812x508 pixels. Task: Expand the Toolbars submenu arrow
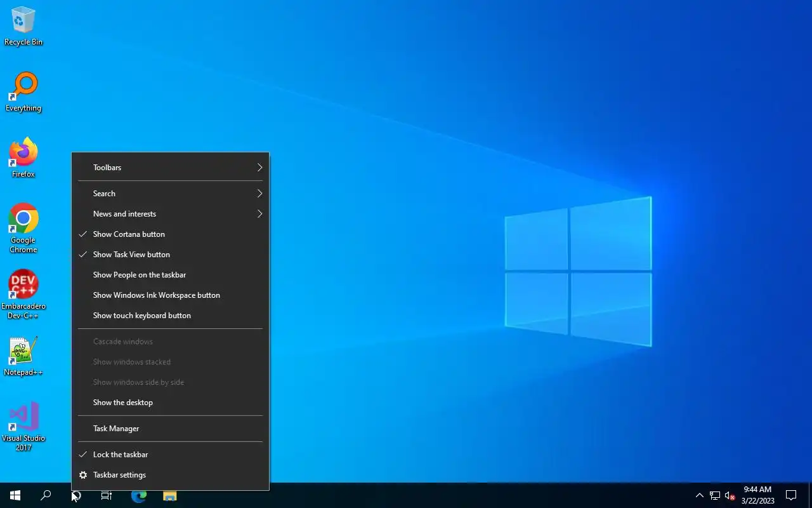tap(259, 168)
